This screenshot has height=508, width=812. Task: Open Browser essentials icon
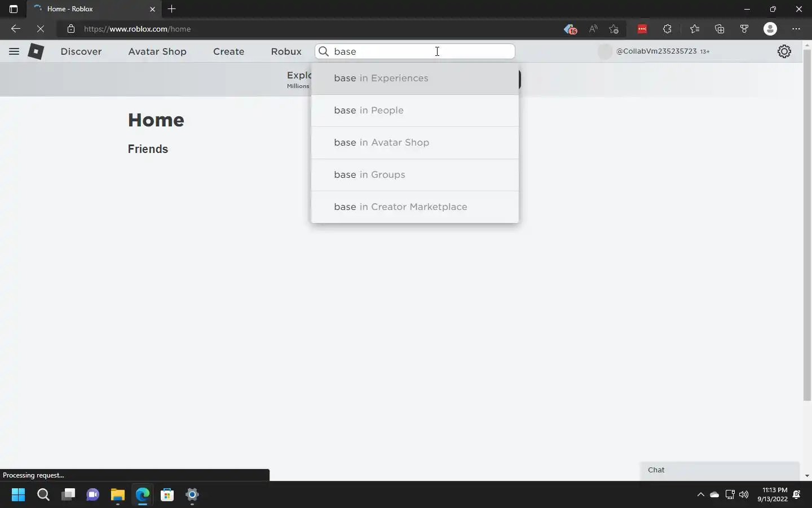point(744,29)
